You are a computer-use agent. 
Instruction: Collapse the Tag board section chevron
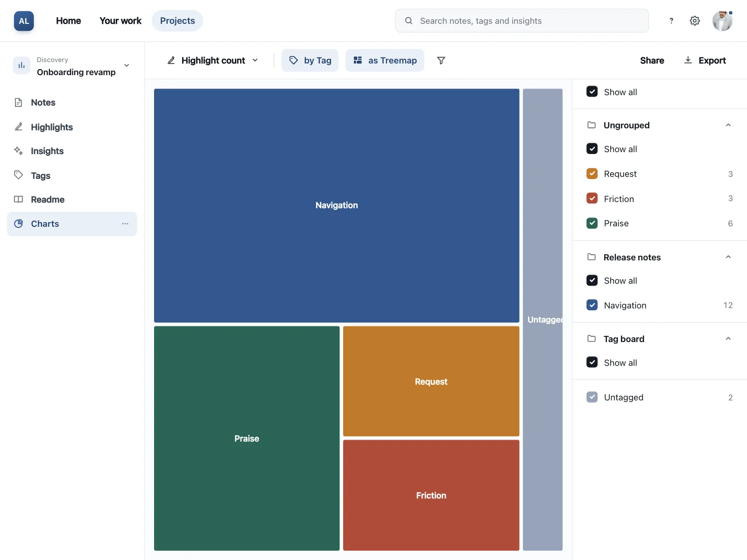tap(728, 339)
